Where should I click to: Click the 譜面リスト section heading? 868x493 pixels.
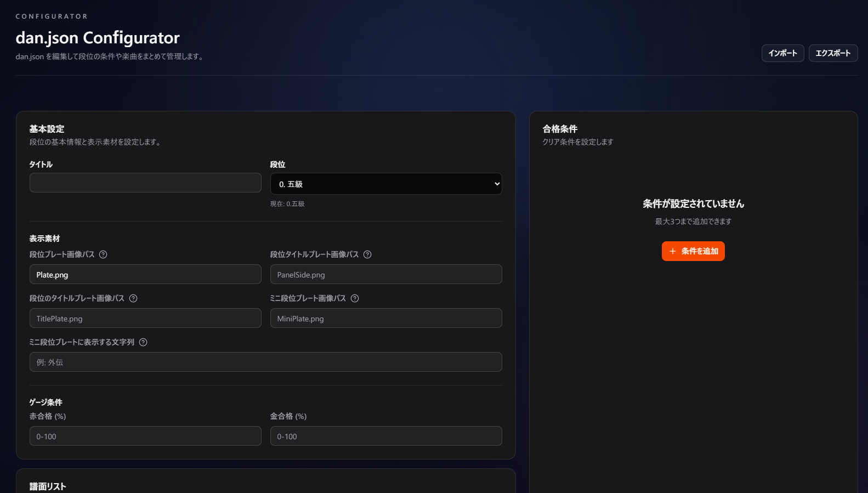pyautogui.click(x=48, y=486)
